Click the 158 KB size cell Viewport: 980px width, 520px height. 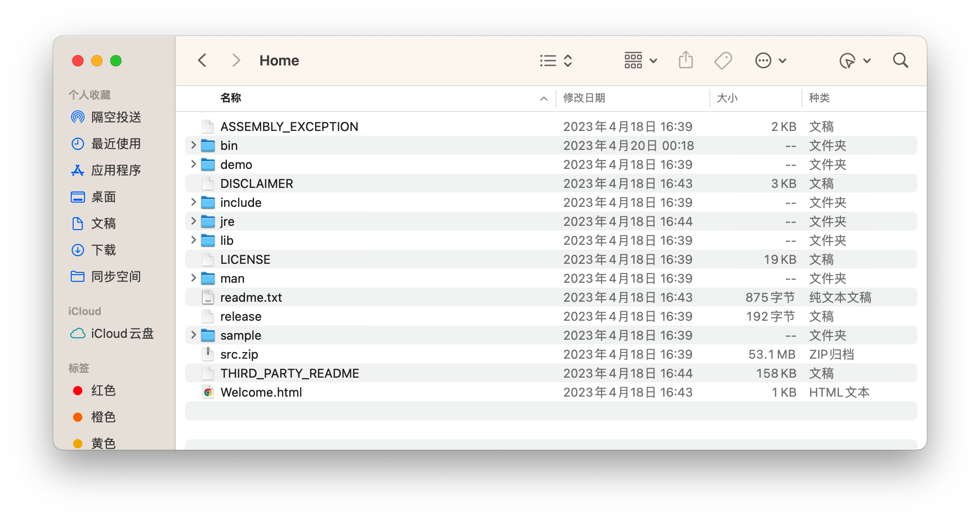pyautogui.click(x=776, y=373)
